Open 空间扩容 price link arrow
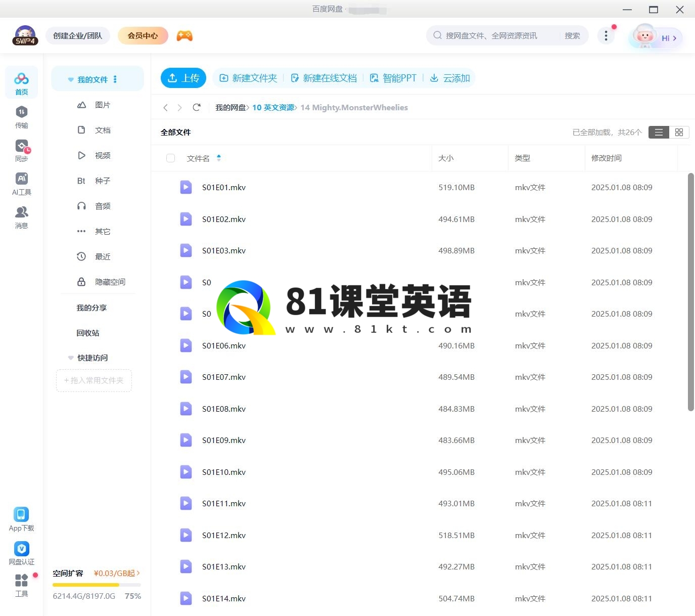The image size is (695, 616). (138, 573)
